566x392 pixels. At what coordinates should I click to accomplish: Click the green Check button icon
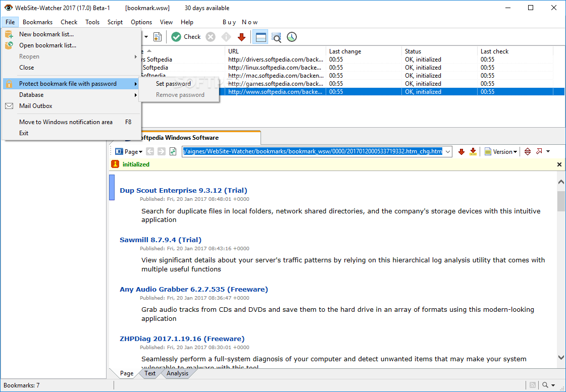pos(176,37)
